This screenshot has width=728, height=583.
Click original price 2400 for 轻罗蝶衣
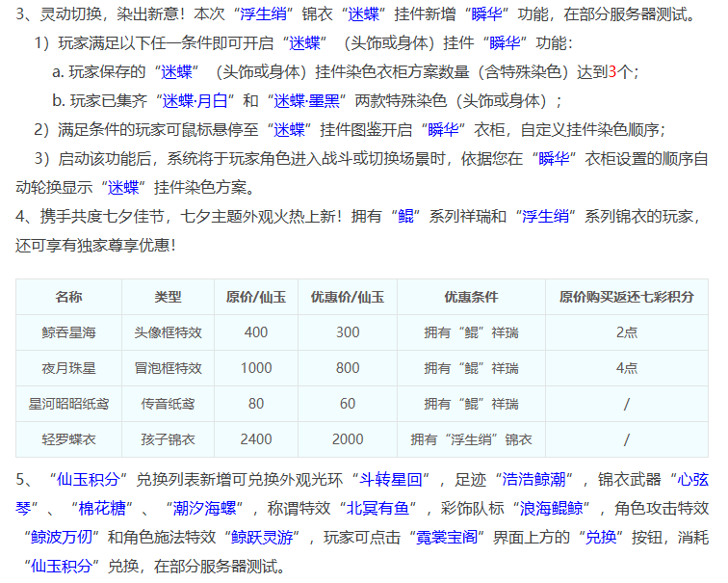click(256, 439)
